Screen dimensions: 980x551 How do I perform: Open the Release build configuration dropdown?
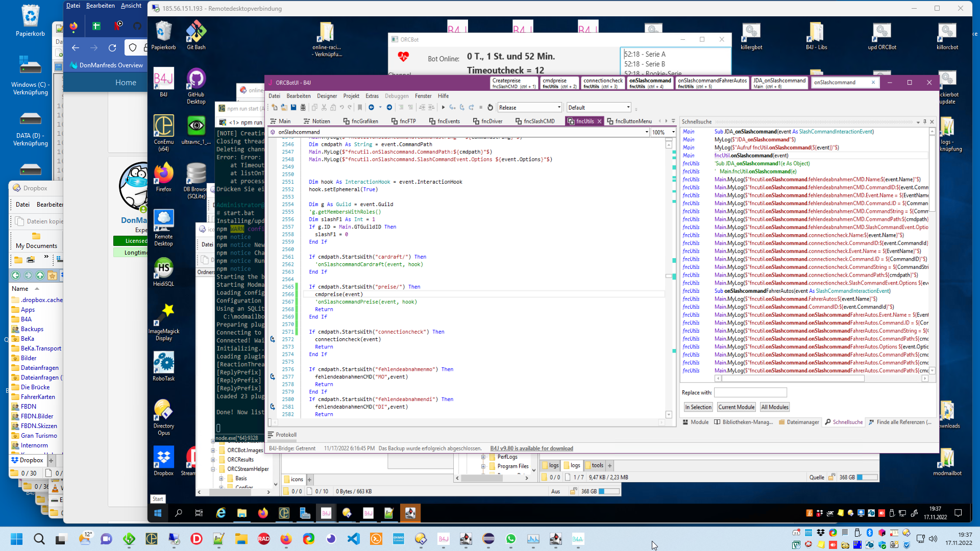click(559, 108)
